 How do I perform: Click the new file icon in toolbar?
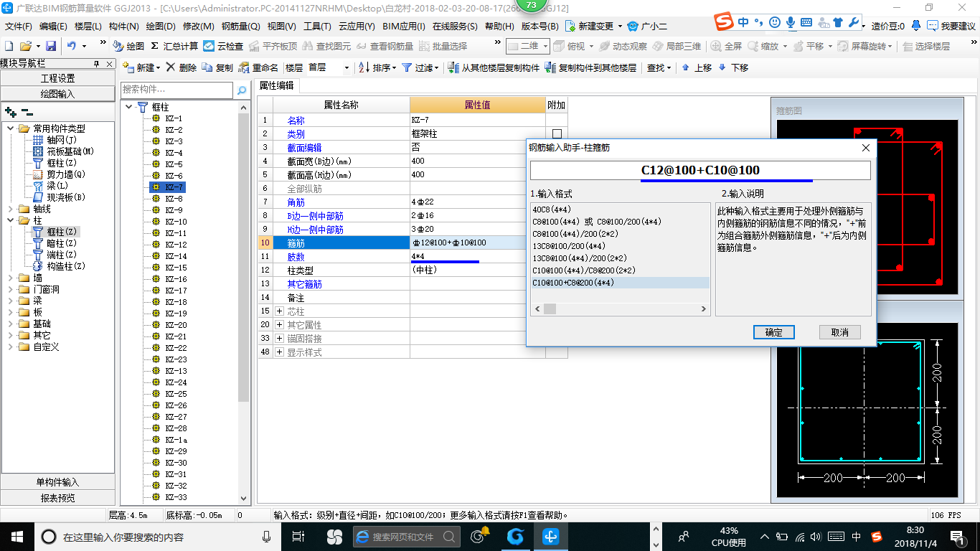click(9, 46)
